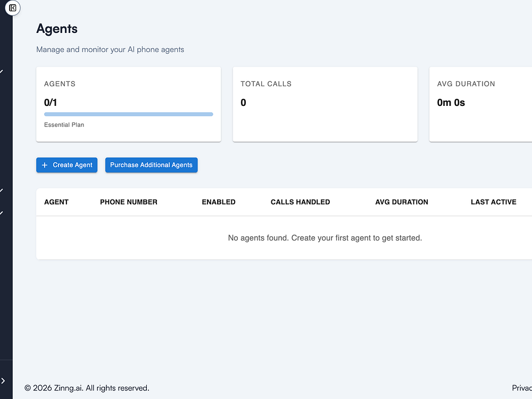Sort by CALLS HANDLED column header
The width and height of the screenshot is (532, 399).
pos(300,202)
